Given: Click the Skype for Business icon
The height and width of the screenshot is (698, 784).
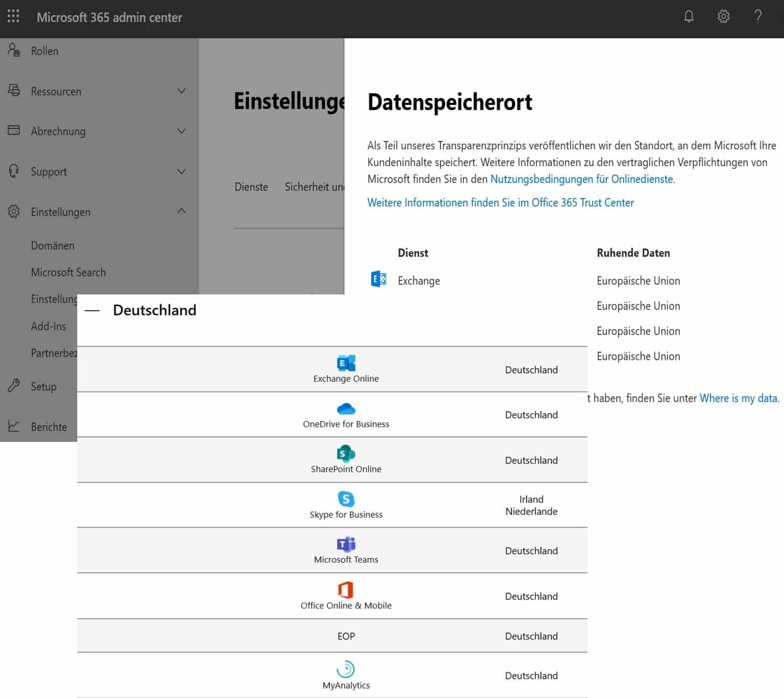Looking at the screenshot, I should tap(346, 499).
